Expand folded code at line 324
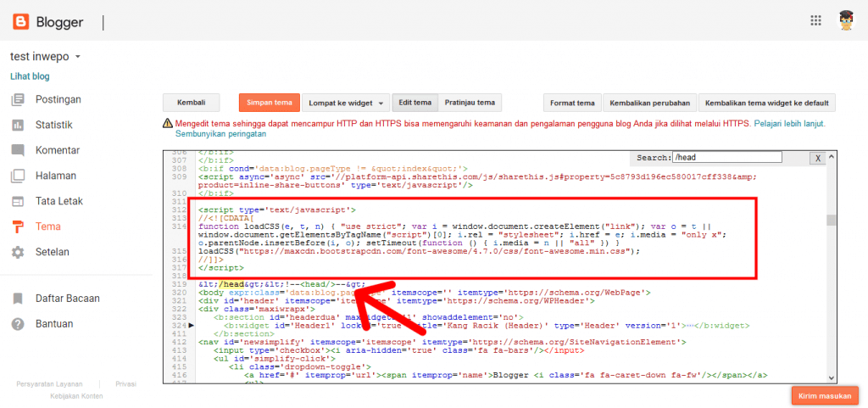868x408 pixels. click(191, 326)
